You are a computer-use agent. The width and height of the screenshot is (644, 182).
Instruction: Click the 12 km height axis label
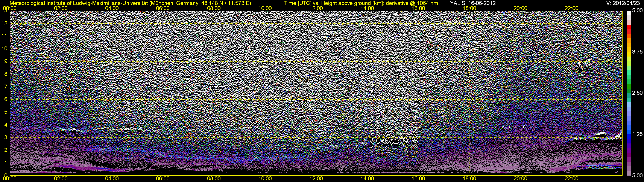[5, 23]
